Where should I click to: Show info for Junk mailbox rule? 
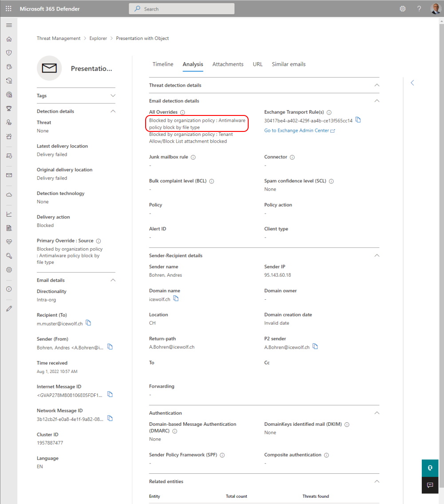193,157
